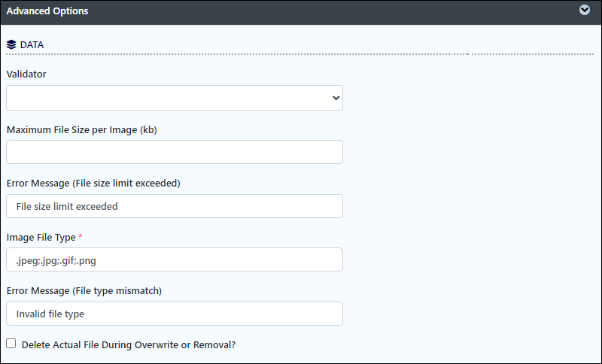Image resolution: width=602 pixels, height=364 pixels.
Task: Click the red required asterisk
Action: tap(81, 236)
